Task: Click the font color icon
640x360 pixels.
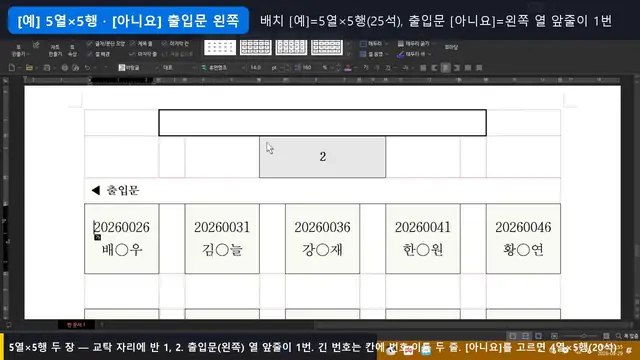Action: (348, 68)
